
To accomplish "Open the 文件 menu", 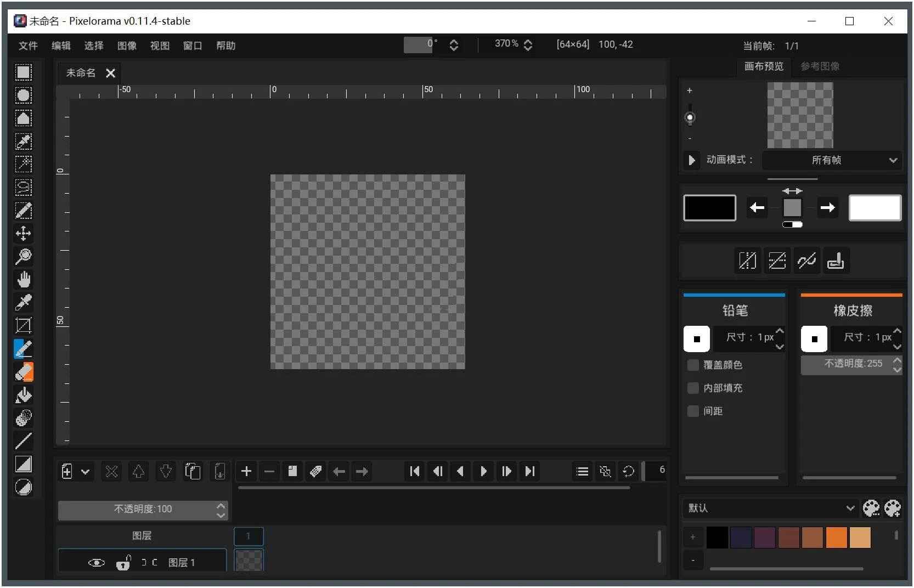I will coord(28,46).
